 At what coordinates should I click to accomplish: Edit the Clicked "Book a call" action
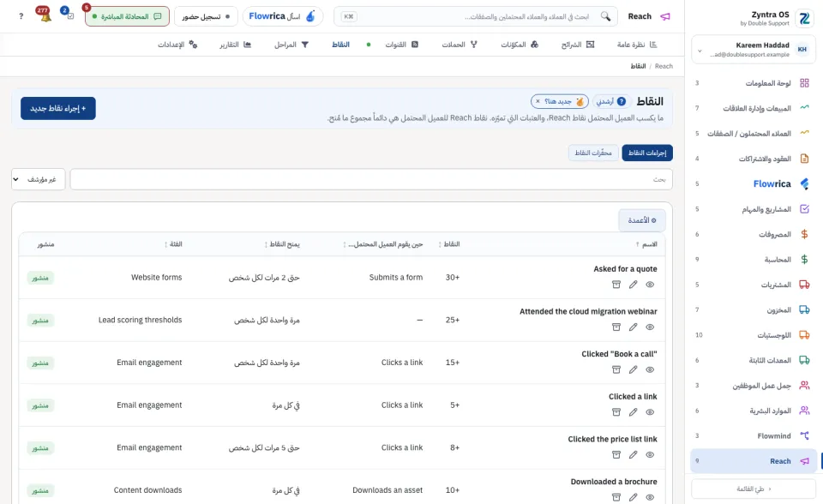point(633,369)
